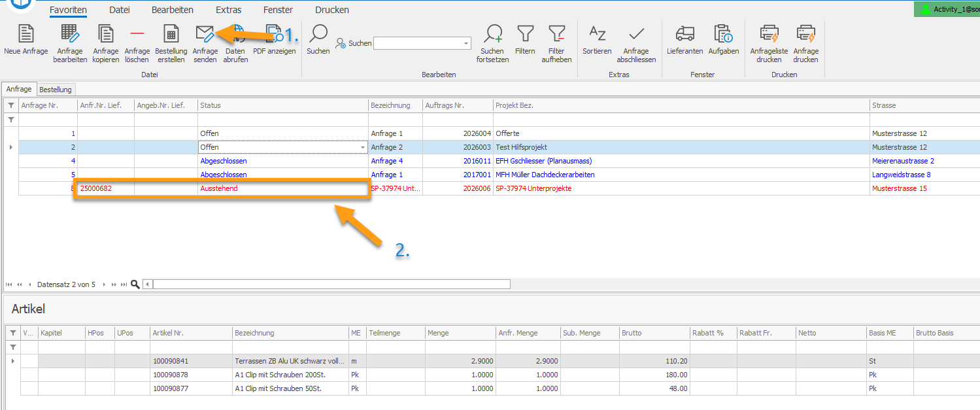The image size is (980, 410).
Task: Sort by Status column header
Action: pos(282,105)
